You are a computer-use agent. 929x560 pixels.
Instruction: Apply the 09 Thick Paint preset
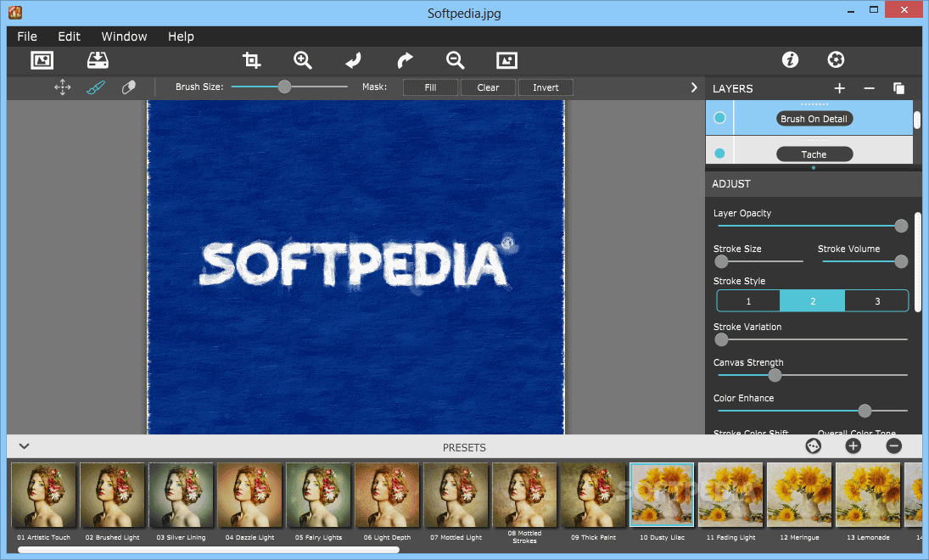point(594,496)
